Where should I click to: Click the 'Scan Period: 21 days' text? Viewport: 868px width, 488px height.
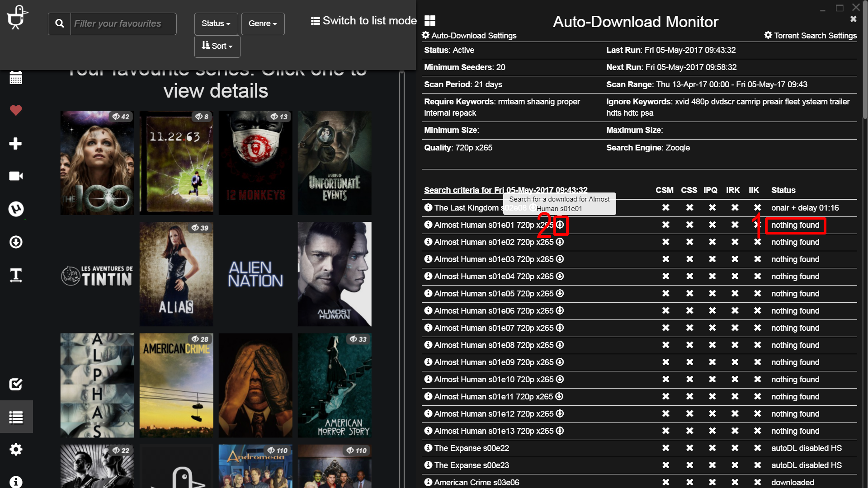(463, 84)
